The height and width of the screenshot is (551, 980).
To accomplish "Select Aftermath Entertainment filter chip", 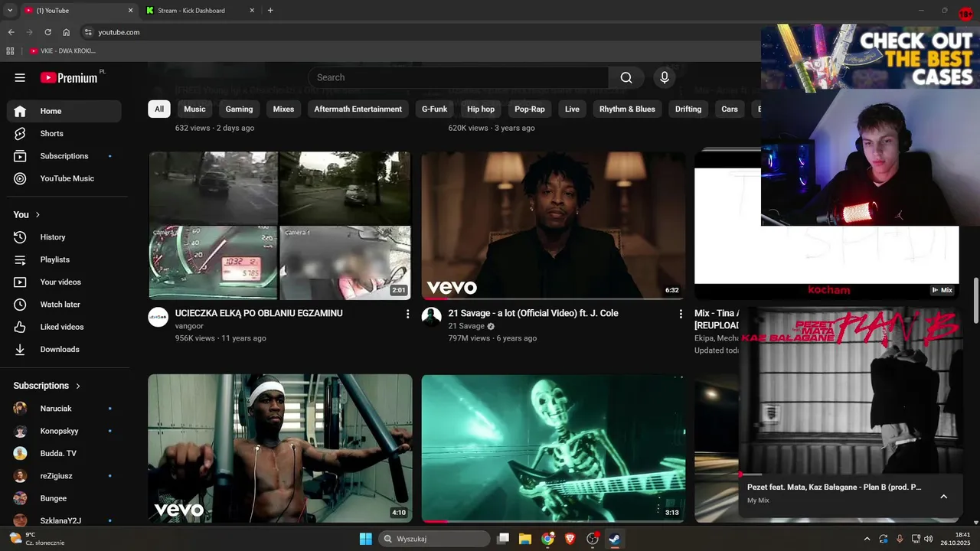I will tap(358, 109).
